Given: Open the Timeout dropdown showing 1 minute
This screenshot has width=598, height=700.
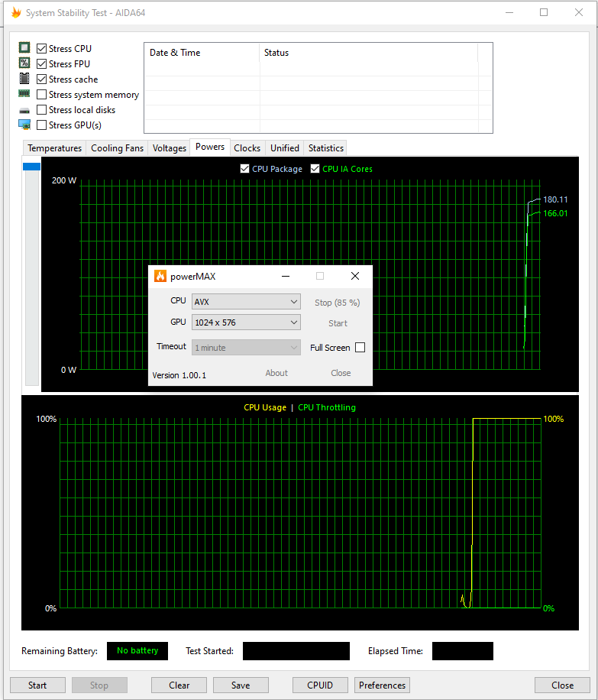Looking at the screenshot, I should [x=246, y=347].
